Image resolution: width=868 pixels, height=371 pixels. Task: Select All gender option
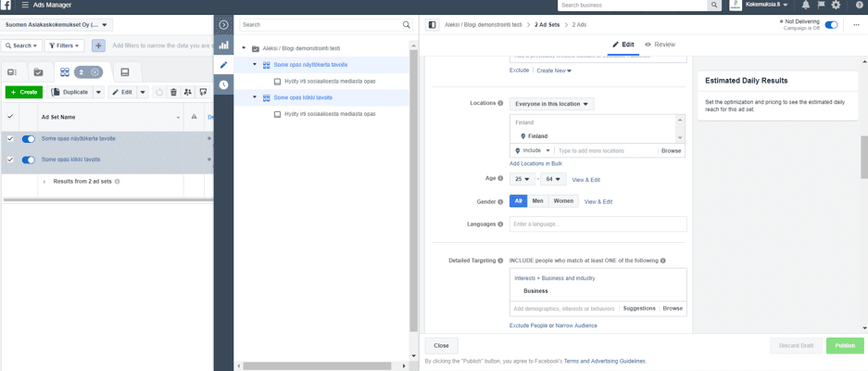(518, 201)
